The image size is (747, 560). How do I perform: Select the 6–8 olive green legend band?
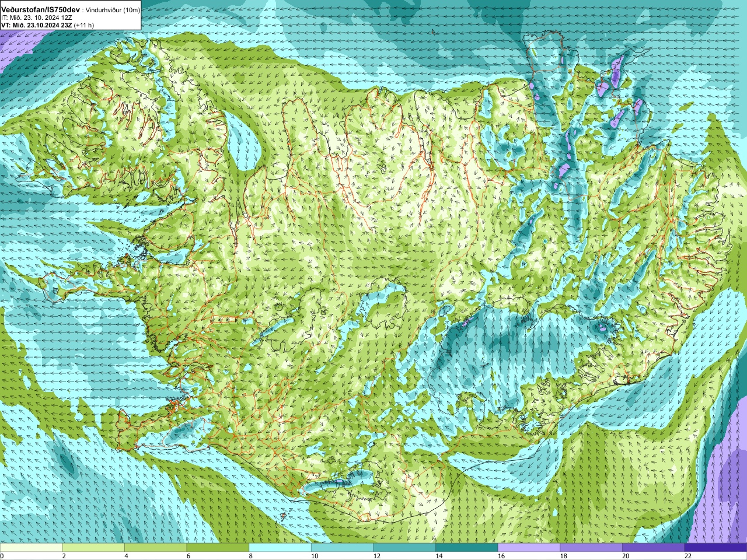point(218,548)
